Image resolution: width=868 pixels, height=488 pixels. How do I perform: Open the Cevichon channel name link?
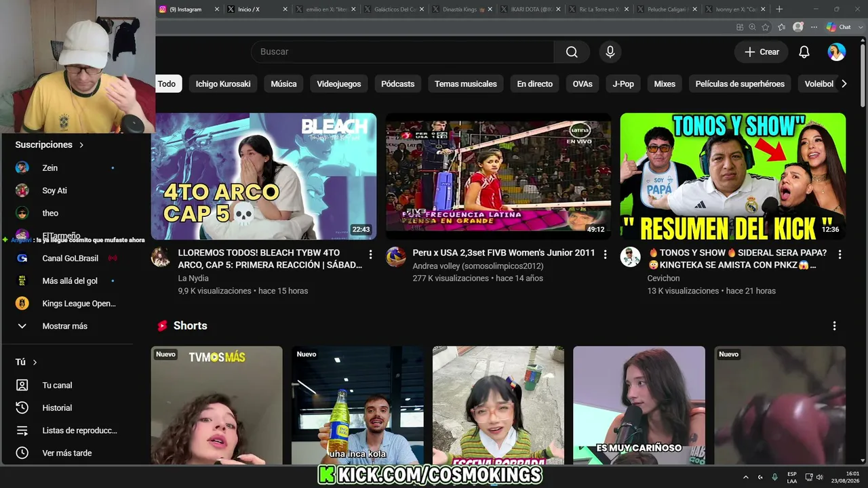[x=664, y=279]
